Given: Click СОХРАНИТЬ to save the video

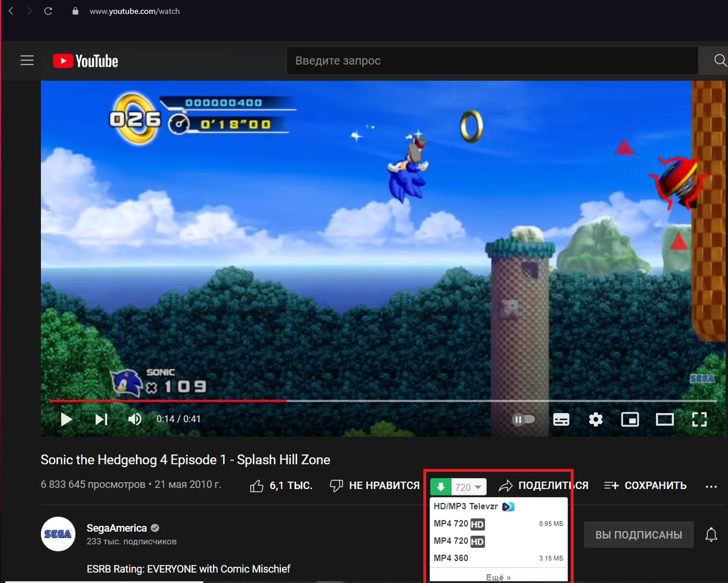Looking at the screenshot, I should point(645,486).
